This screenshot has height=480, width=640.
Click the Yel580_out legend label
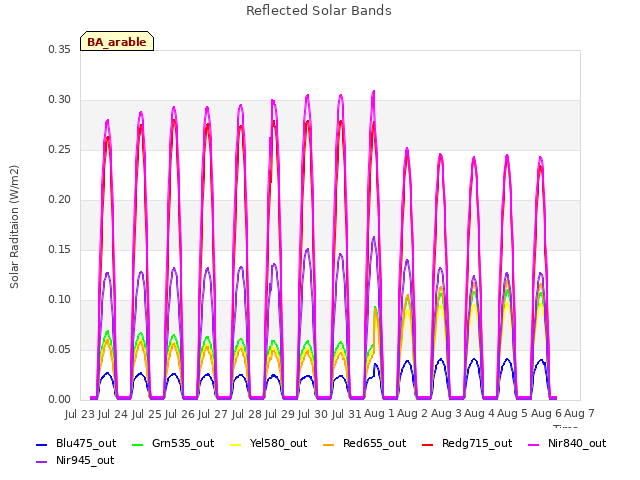pos(278,443)
